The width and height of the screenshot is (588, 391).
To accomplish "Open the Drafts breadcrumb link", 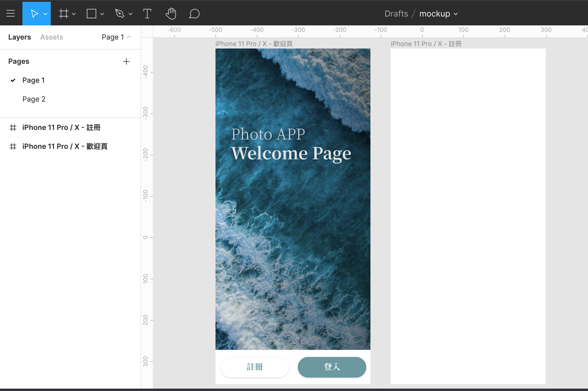I will [396, 14].
